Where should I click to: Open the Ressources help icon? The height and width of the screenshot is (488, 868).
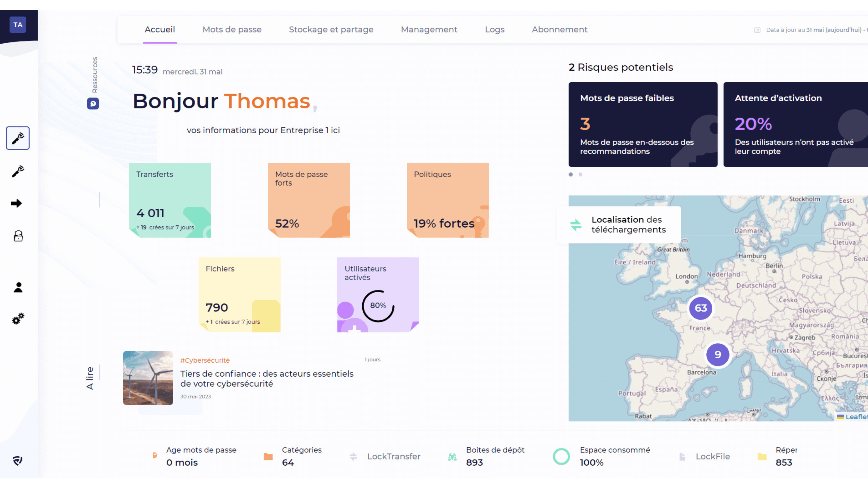93,103
